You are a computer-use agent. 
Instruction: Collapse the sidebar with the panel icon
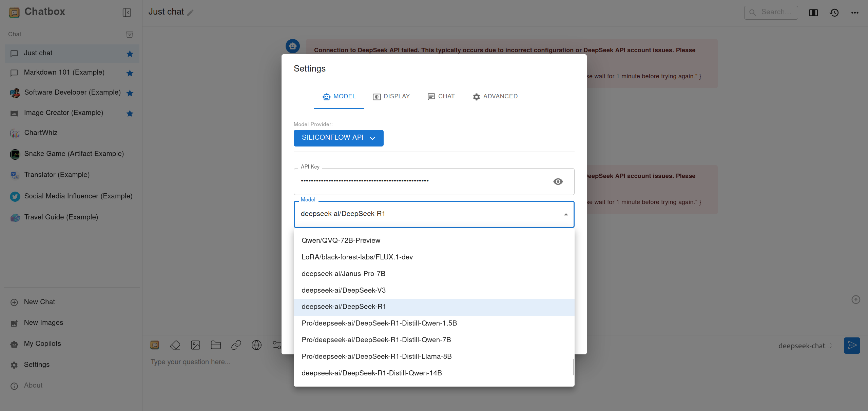(x=127, y=13)
